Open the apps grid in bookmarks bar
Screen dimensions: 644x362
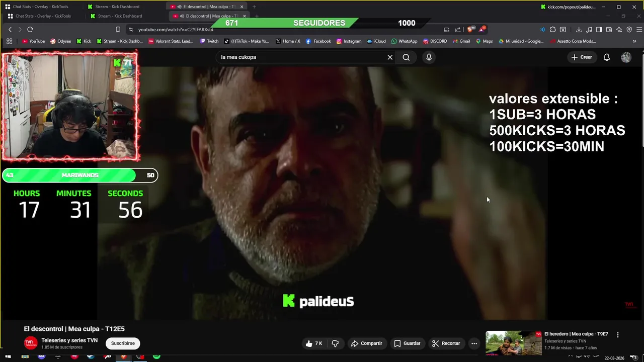[9, 41]
